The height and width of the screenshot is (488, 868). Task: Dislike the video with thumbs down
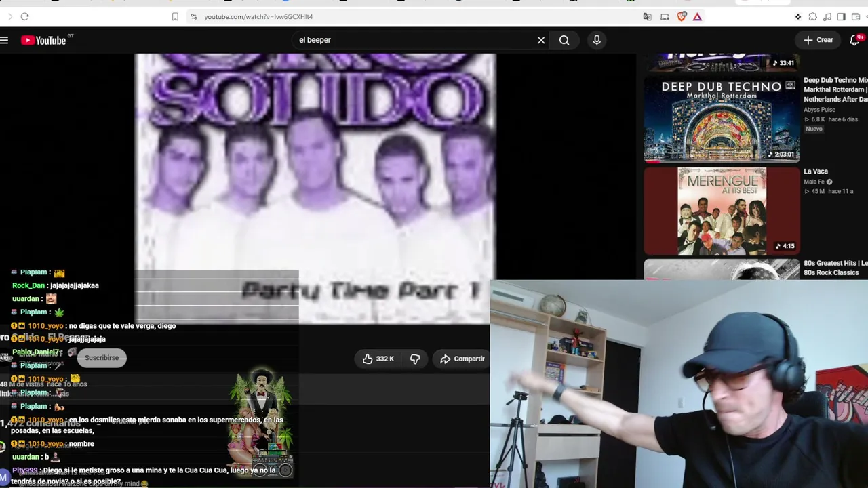click(x=415, y=359)
